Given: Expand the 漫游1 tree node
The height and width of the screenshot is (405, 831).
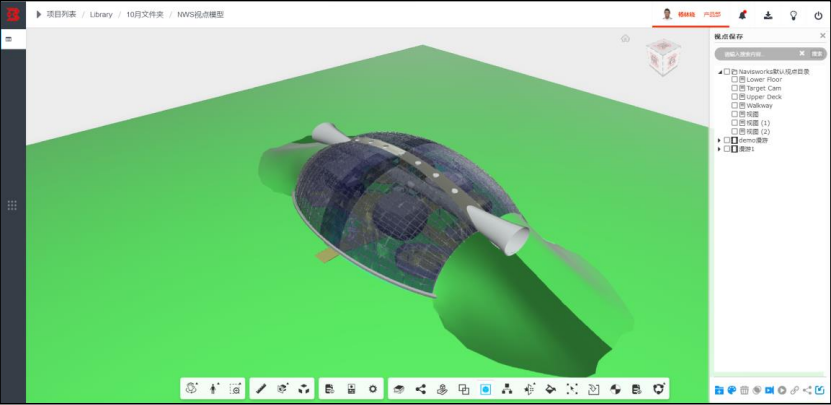Looking at the screenshot, I should 719,149.
